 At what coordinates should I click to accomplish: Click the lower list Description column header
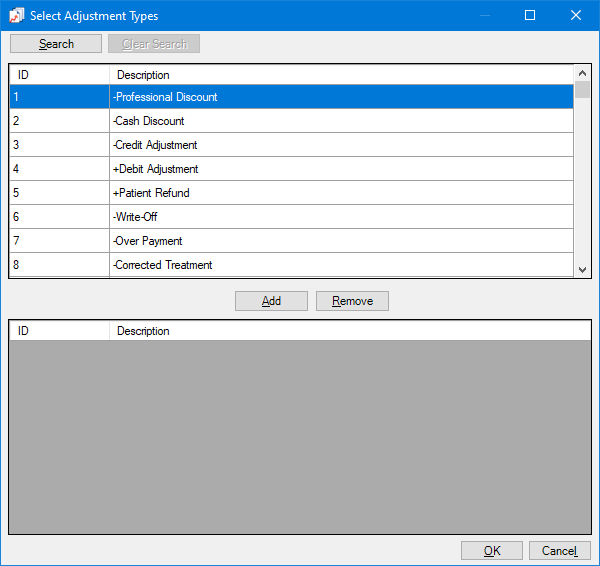(340, 331)
